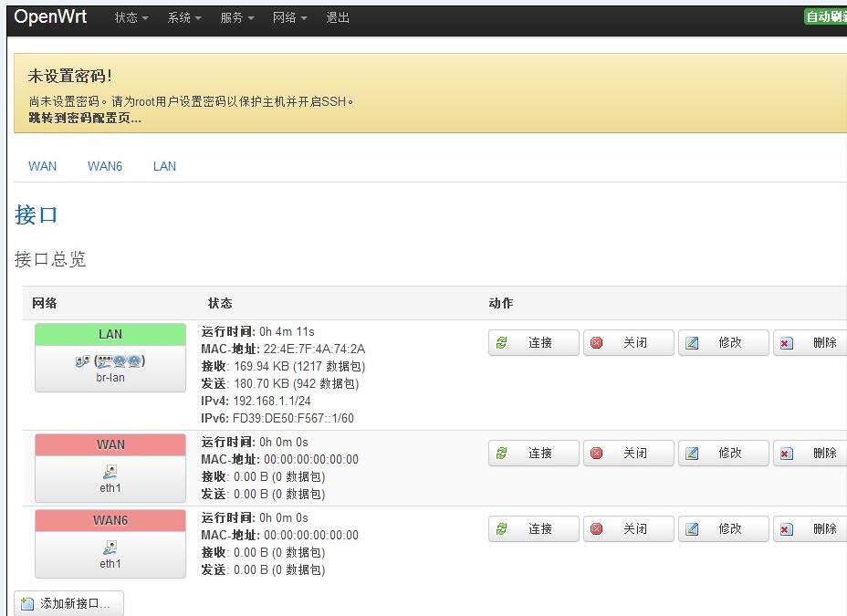Switch to the LAN tab
This screenshot has width=847, height=616.
click(164, 166)
